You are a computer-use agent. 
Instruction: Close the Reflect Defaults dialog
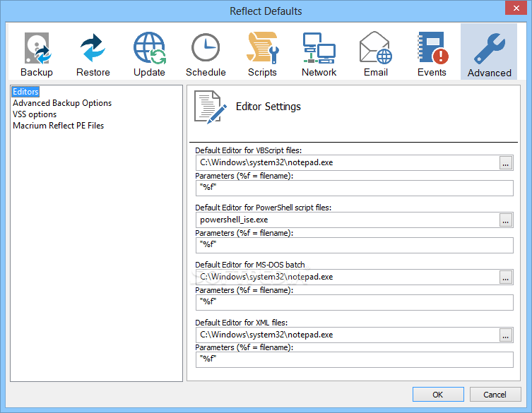[x=516, y=8]
